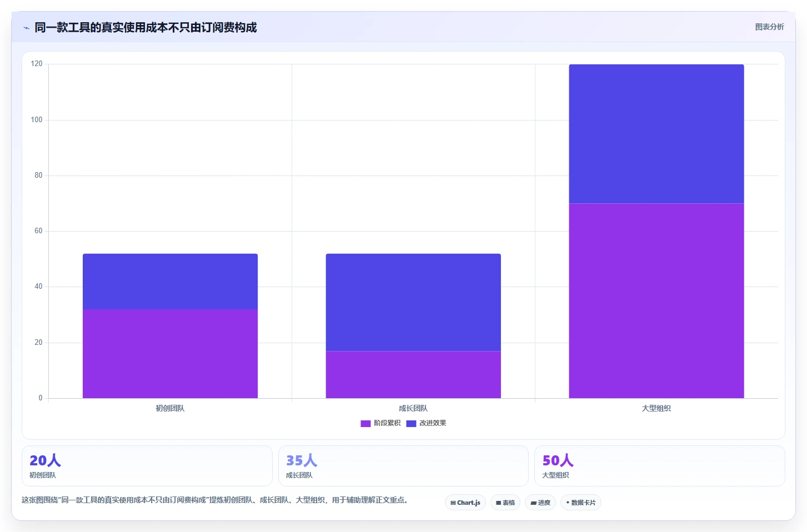Viewport: 807px width, 532px height.
Task: Toggle the 改进效果 legend swatch
Action: tap(411, 423)
